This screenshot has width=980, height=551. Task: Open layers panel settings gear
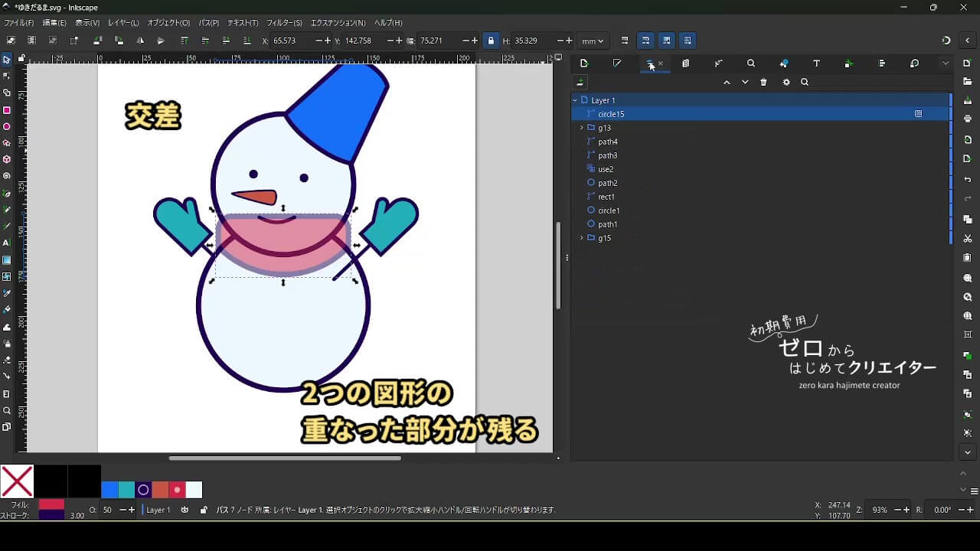(786, 83)
